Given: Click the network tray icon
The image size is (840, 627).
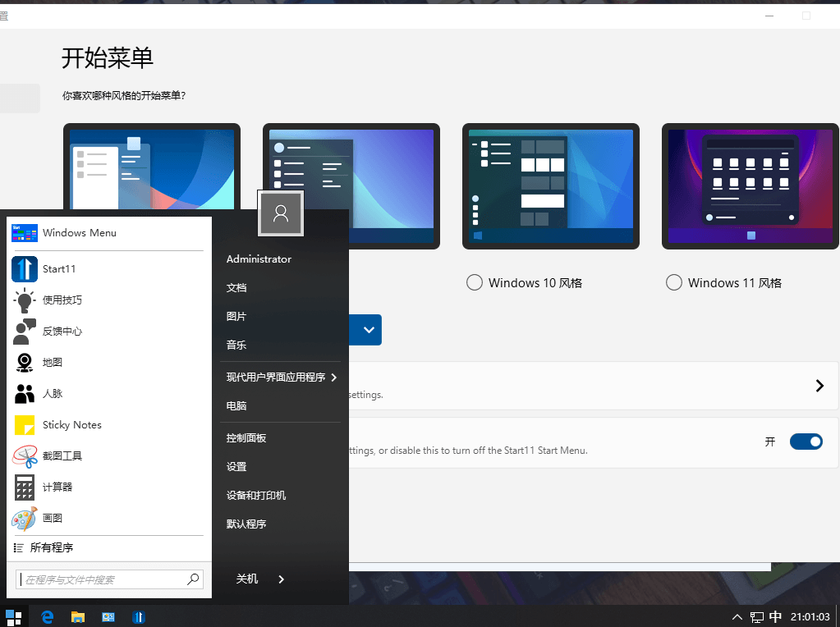Looking at the screenshot, I should coord(756,617).
